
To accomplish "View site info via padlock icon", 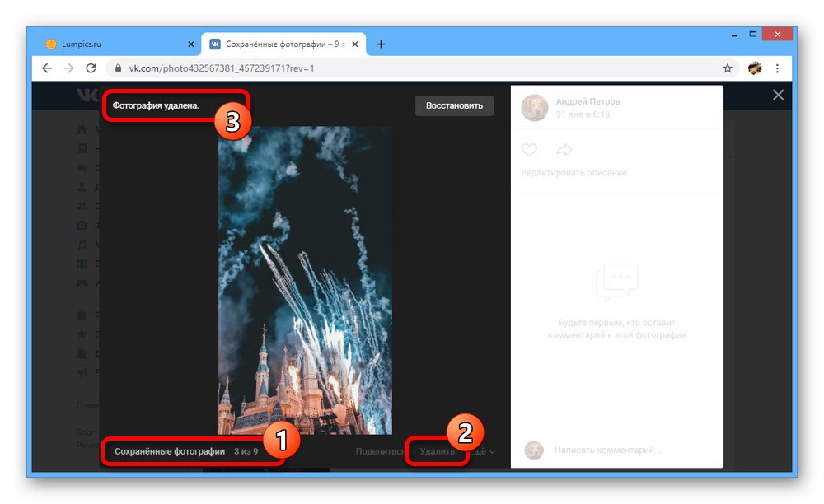I will [118, 68].
